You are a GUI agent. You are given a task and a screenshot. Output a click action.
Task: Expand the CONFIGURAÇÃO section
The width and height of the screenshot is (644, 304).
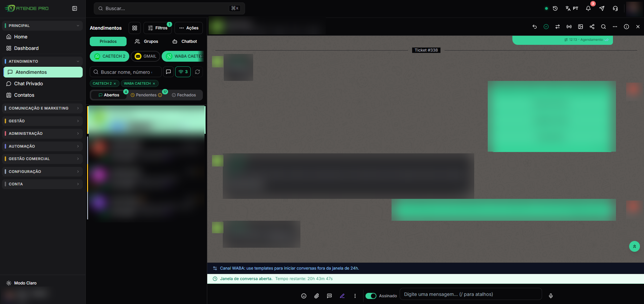click(x=43, y=172)
